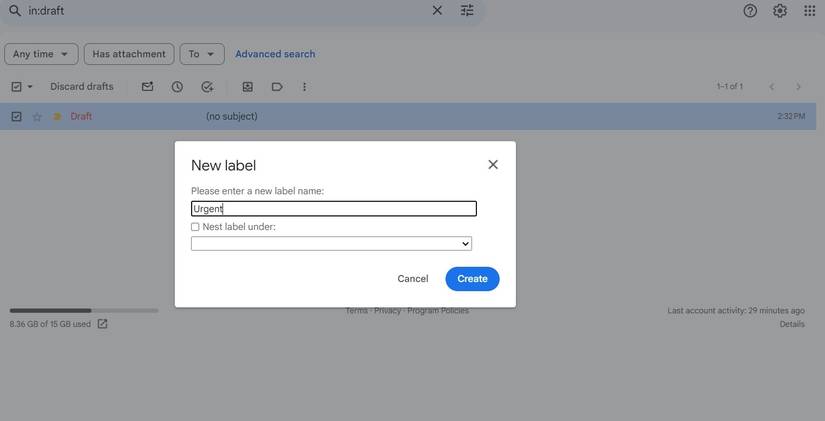Open the (no subject) draft
Image resolution: width=825 pixels, height=421 pixels.
pyautogui.click(x=232, y=117)
